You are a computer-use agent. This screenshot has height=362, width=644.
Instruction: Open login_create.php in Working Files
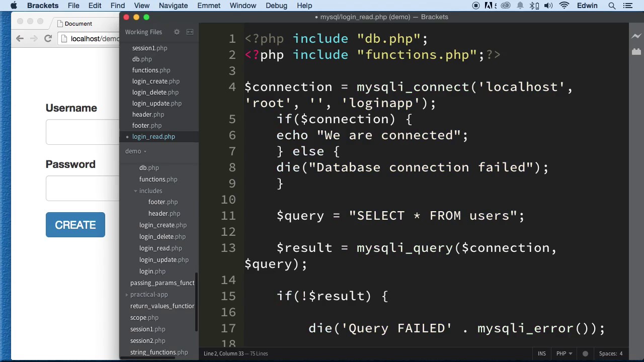pyautogui.click(x=155, y=81)
